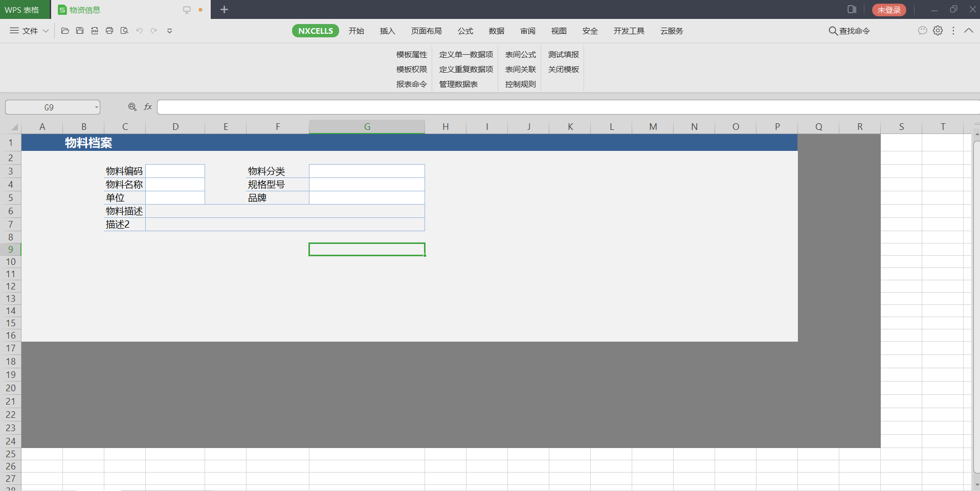Click the WeChat feedback chat icon

point(922,31)
